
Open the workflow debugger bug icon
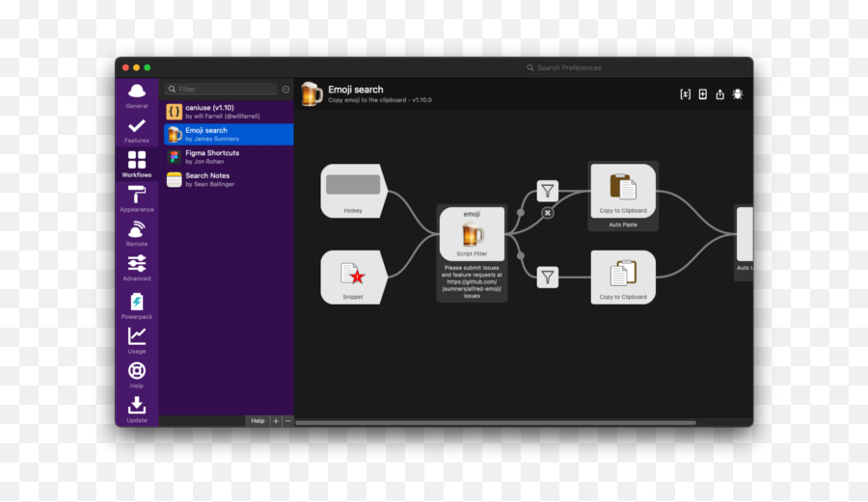coord(738,94)
